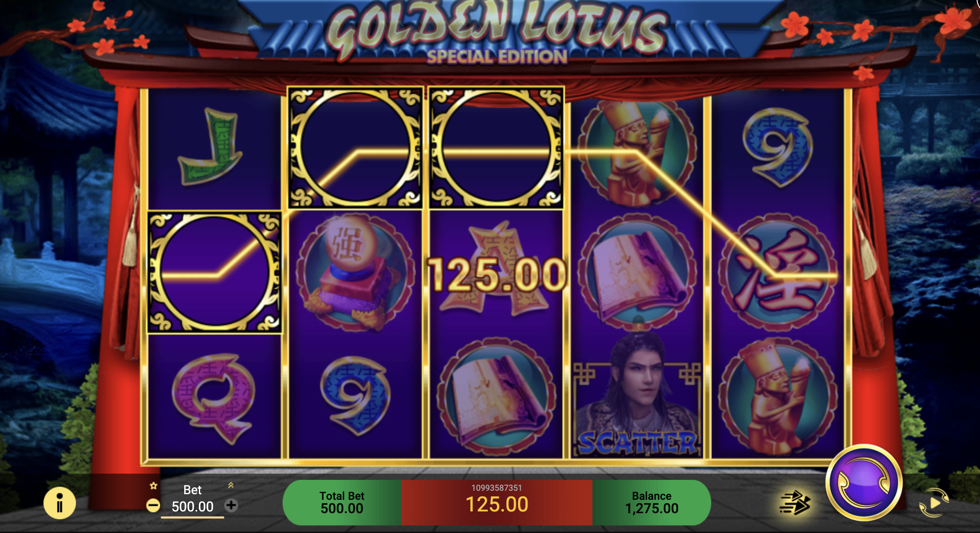The height and width of the screenshot is (533, 980).
Task: Click the purple spin button
Action: tap(864, 483)
